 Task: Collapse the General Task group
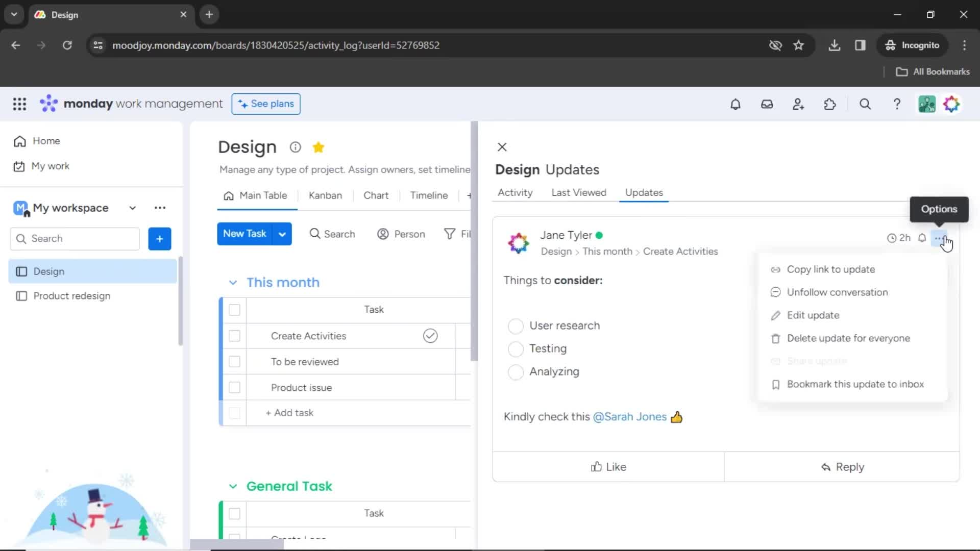(x=233, y=486)
